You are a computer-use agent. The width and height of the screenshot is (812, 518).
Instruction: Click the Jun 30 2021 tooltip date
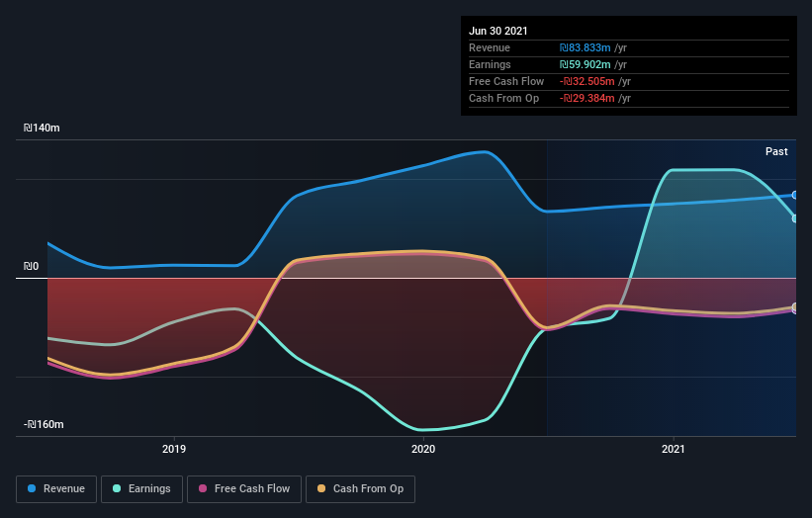tap(498, 31)
